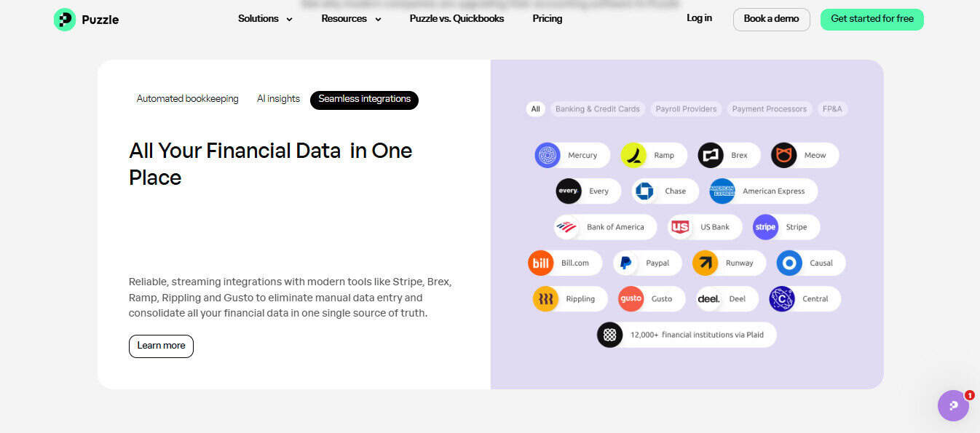Click 12,000+ financial institutions via Plaid text

[x=697, y=335]
